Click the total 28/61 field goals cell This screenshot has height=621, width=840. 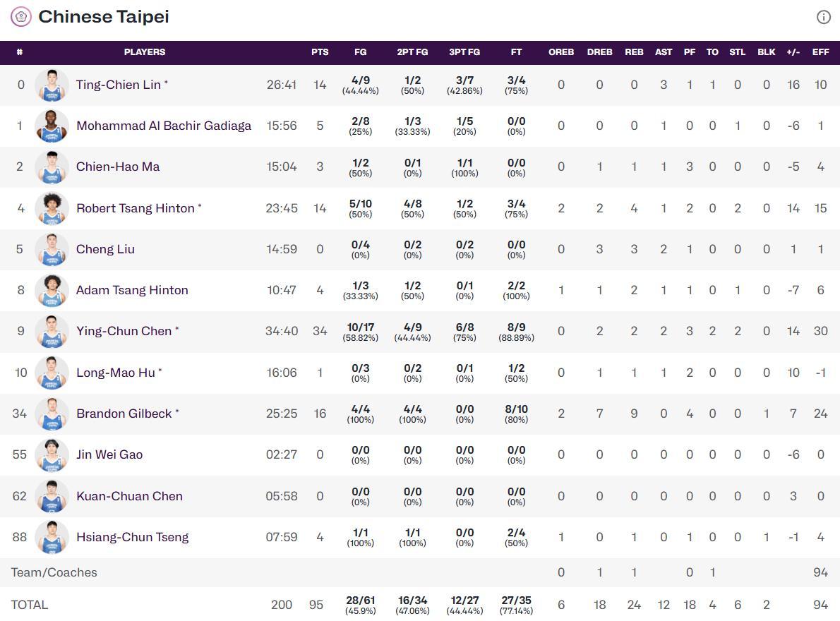[361, 605]
